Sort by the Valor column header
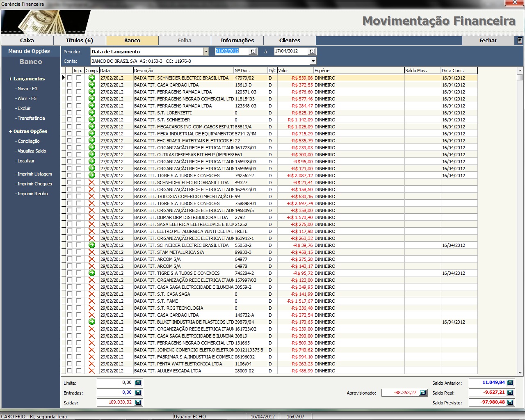 [x=295, y=71]
